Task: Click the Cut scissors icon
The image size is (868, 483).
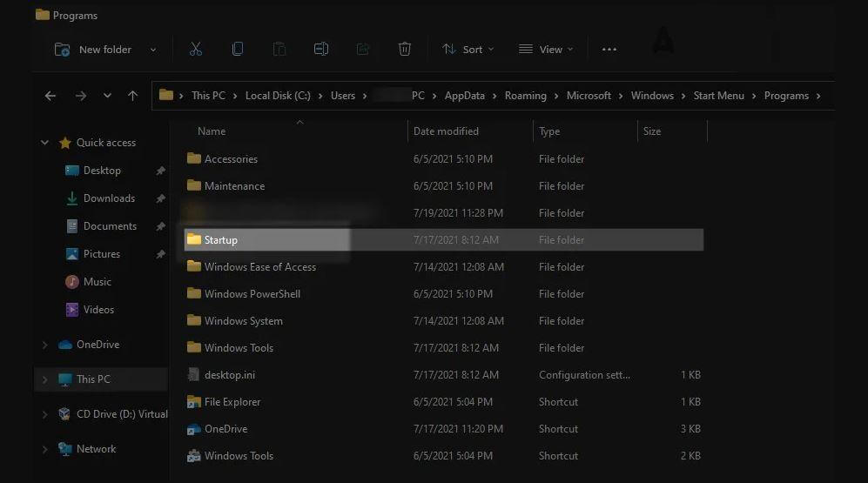Action: (x=195, y=50)
